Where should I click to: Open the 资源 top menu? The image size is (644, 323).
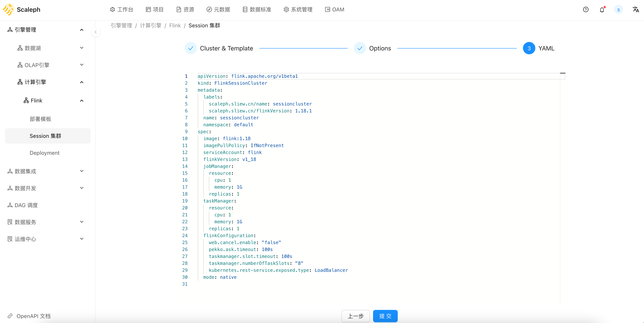pos(185,9)
